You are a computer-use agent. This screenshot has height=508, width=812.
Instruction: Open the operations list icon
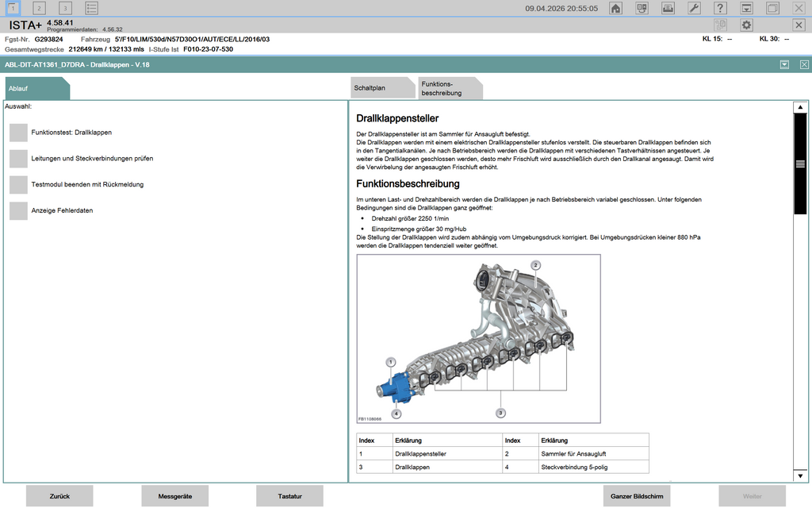coord(92,8)
